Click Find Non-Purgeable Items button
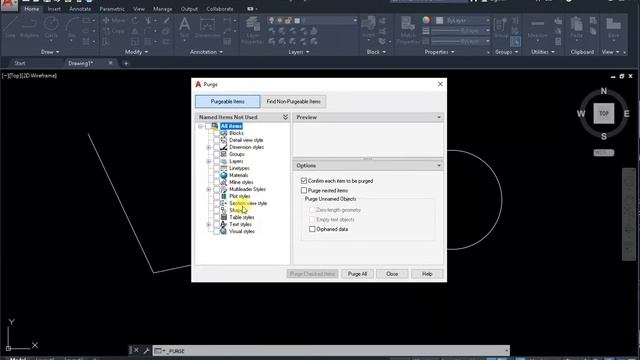 pyautogui.click(x=293, y=101)
